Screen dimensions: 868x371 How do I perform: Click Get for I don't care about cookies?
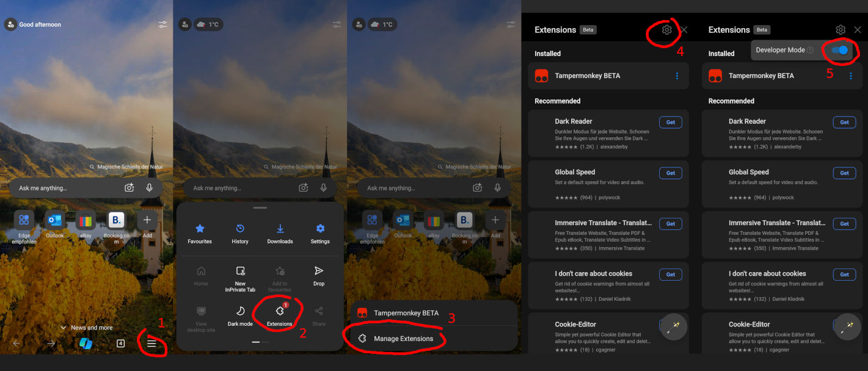[x=670, y=274]
